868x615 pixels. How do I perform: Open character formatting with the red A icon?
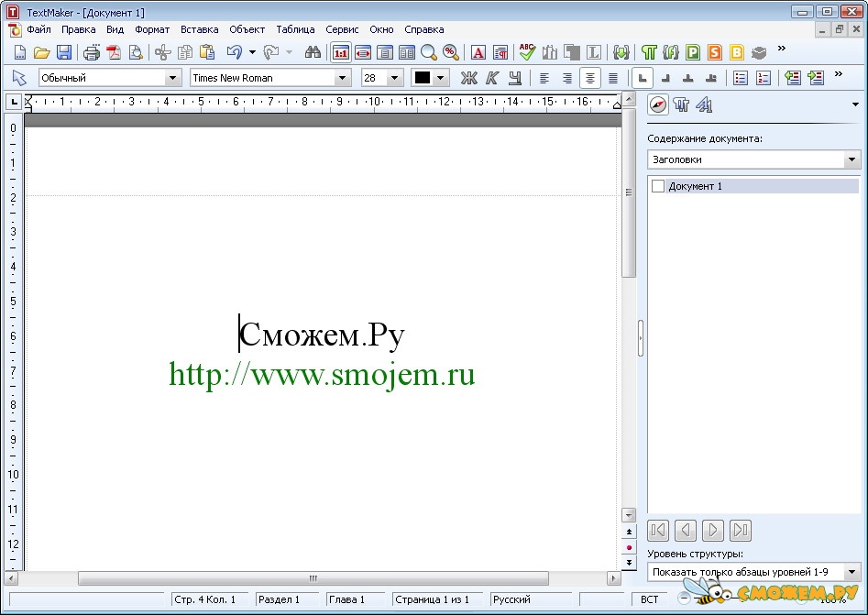(478, 52)
